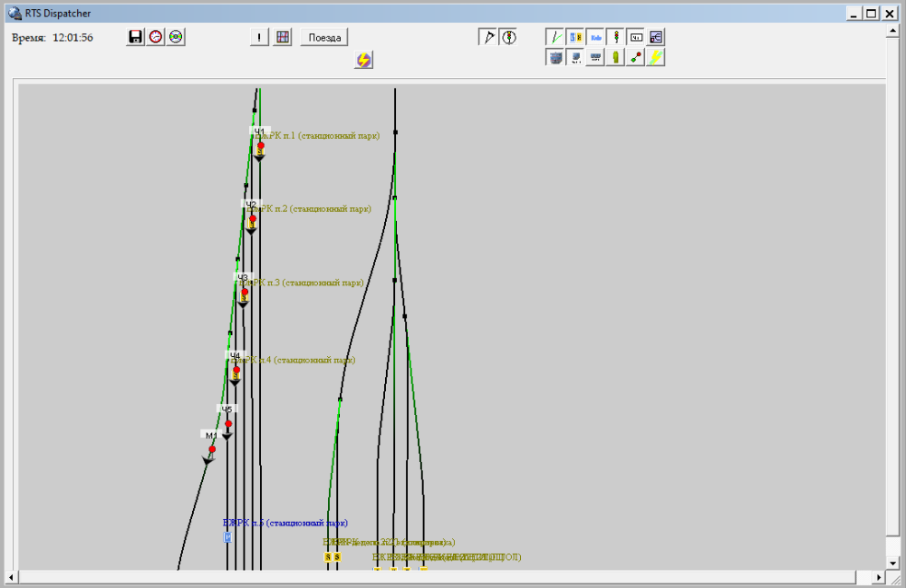
Task: Click the БжРК п.5 station park label
Action: [284, 523]
